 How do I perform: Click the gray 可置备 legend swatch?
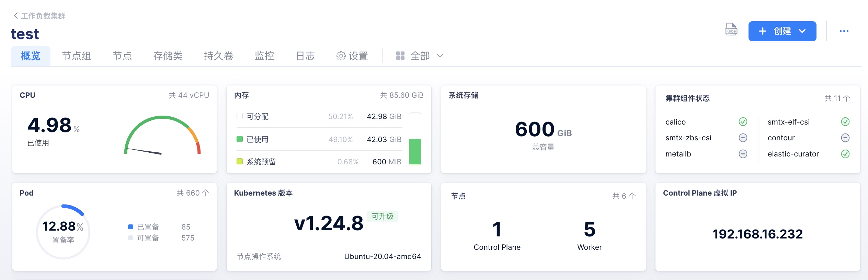pos(130,238)
